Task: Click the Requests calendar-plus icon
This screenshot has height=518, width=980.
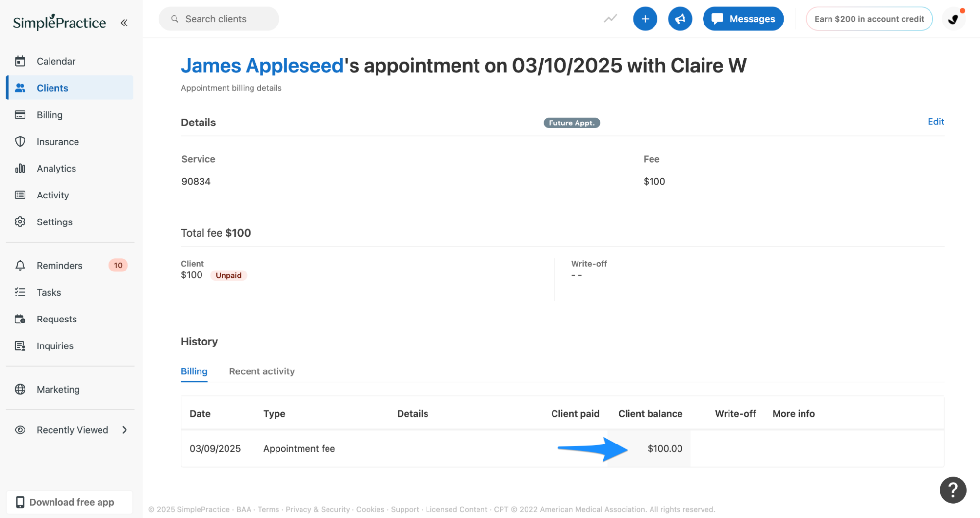Action: (x=20, y=319)
